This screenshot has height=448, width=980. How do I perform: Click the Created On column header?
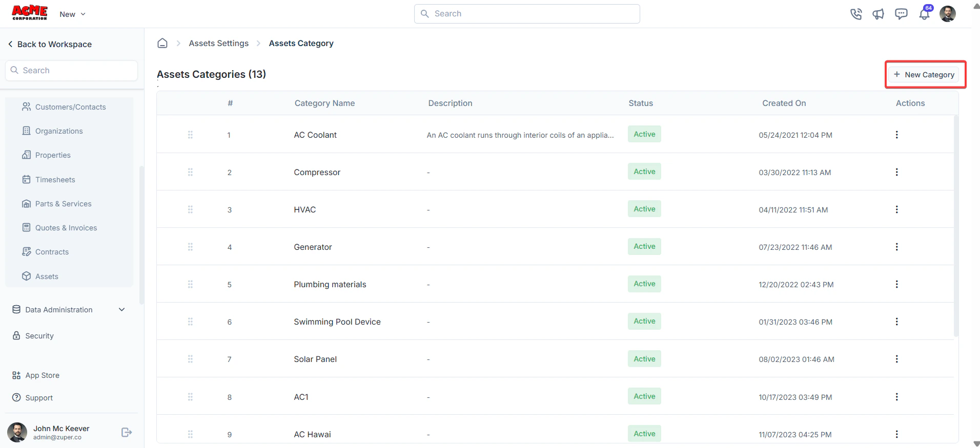[784, 103]
